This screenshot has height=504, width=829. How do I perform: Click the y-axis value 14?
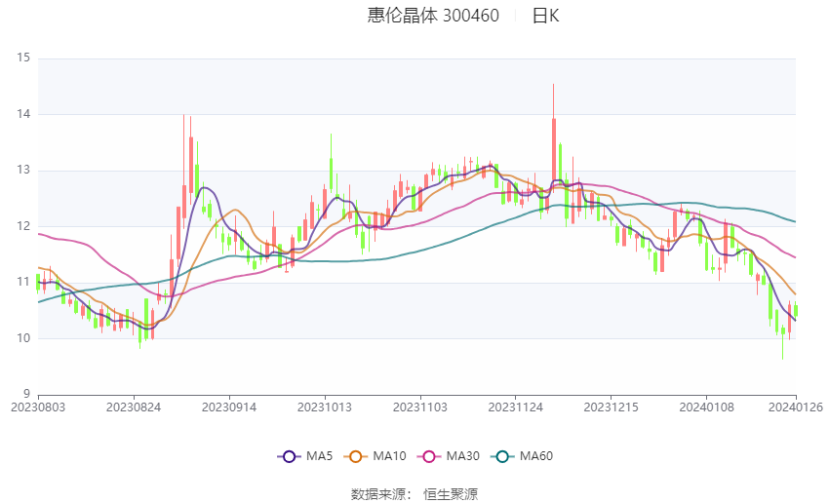pyautogui.click(x=23, y=114)
